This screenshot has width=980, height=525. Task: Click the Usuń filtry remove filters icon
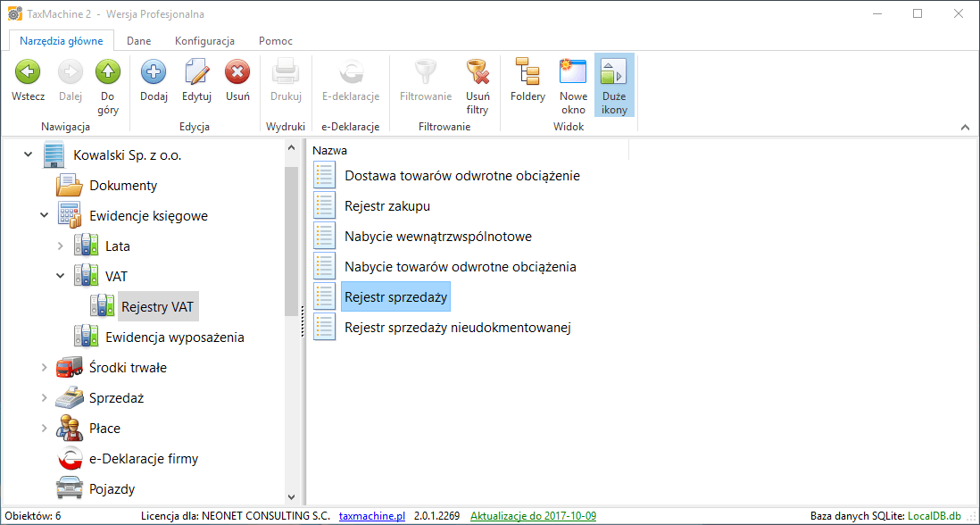478,72
